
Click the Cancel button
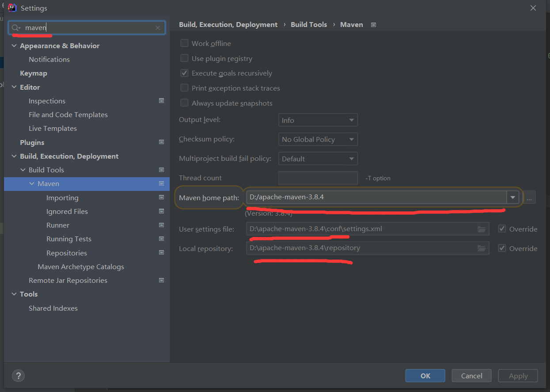pyautogui.click(x=471, y=376)
